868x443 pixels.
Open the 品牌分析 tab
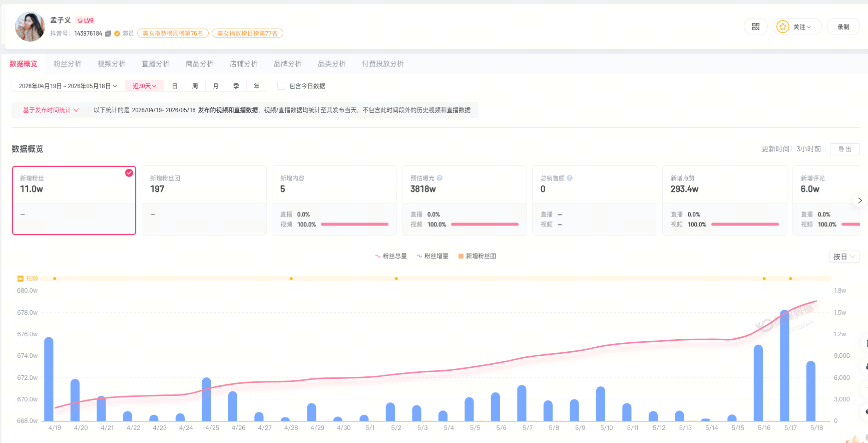tap(288, 64)
